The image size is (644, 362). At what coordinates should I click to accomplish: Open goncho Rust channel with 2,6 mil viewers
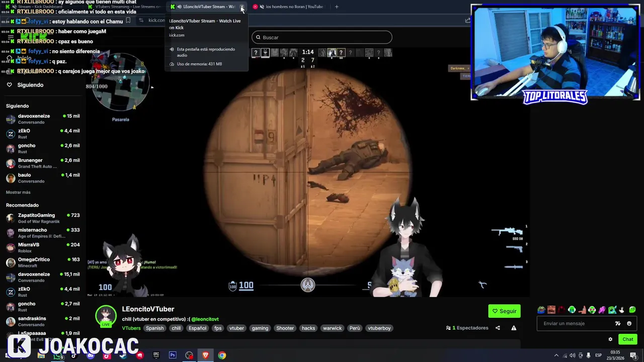coord(43,148)
